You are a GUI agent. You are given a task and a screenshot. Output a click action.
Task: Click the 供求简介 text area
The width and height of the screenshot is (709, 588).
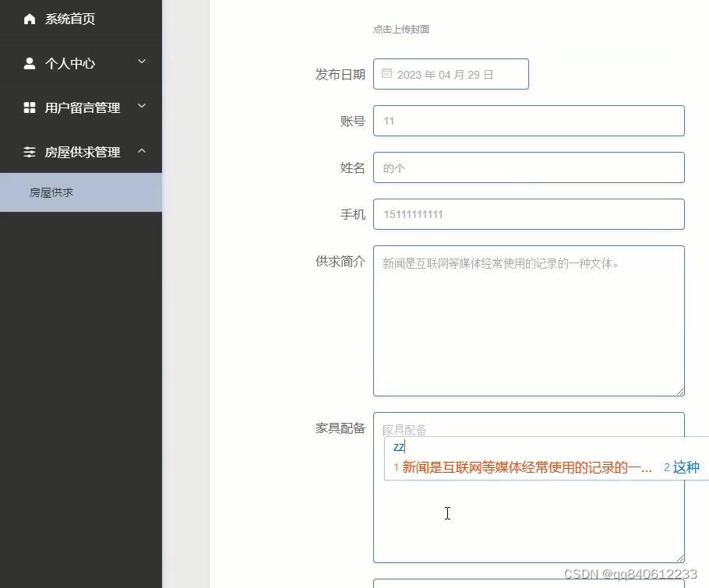point(528,321)
